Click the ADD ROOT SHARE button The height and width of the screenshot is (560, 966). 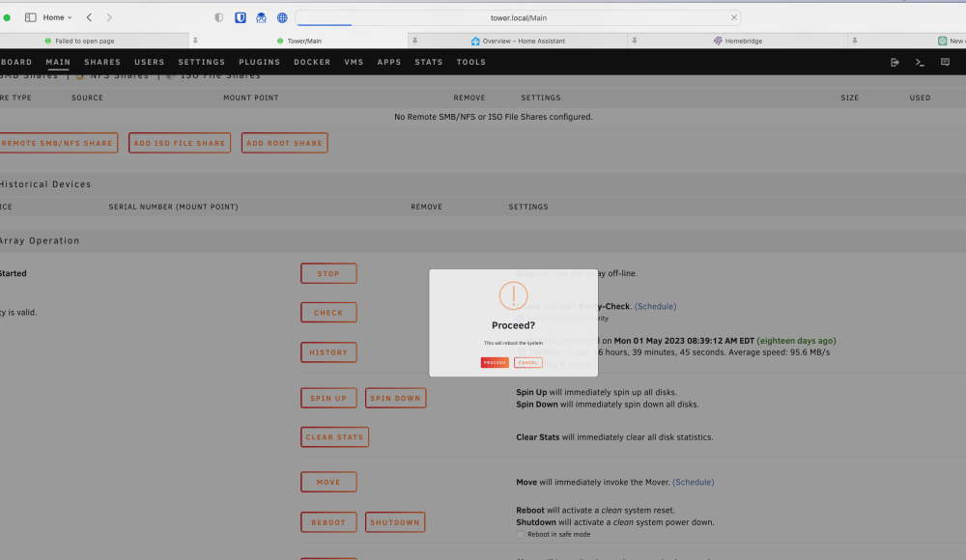click(285, 143)
